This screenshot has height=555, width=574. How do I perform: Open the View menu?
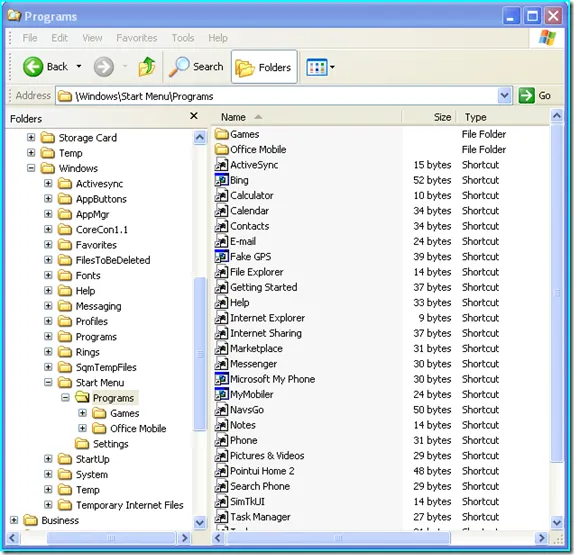92,38
